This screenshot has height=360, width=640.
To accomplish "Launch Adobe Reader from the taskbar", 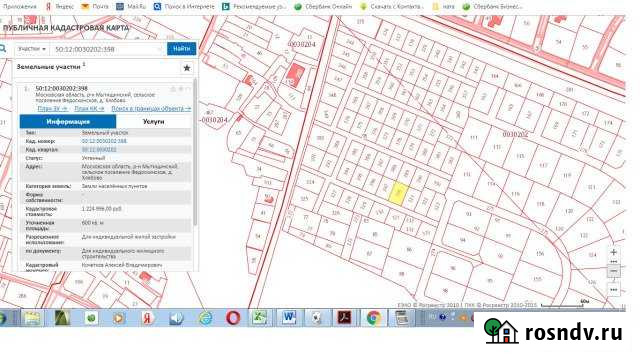I will pyautogui.click(x=344, y=318).
